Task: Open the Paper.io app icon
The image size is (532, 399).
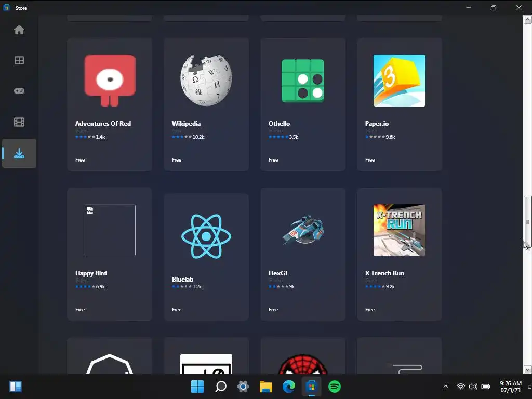Action: (400, 81)
